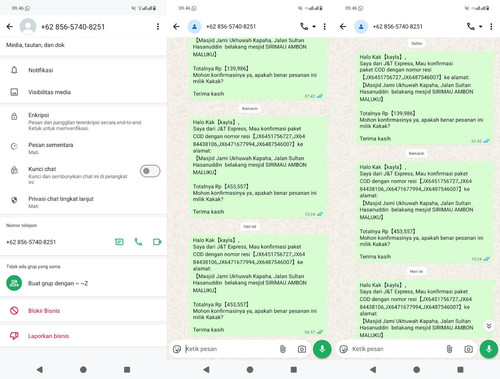Focus Ketik pesan field in right chat
Screen dimensions: 500x379
[x=397, y=349]
